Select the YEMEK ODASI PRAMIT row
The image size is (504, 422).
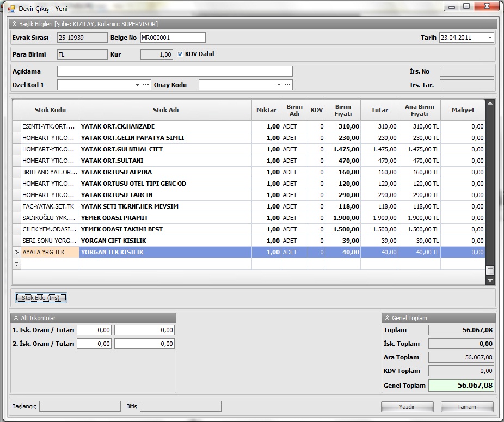pos(249,218)
